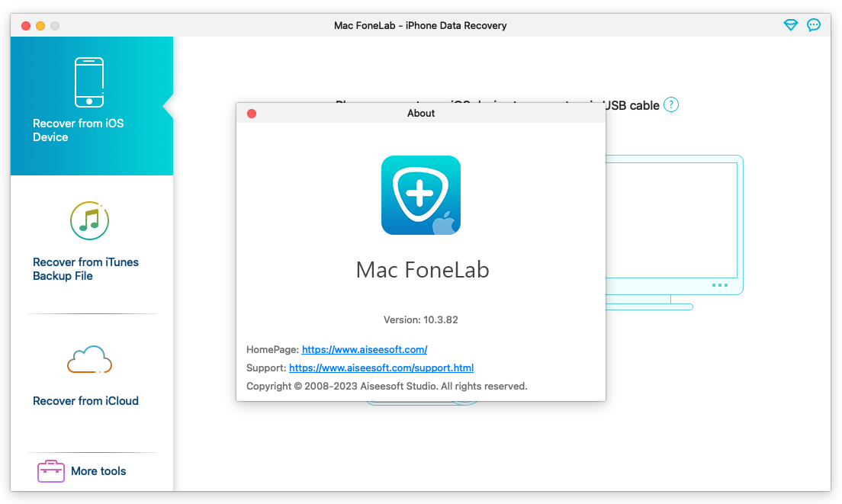Click the question mark help icon

pos(670,104)
